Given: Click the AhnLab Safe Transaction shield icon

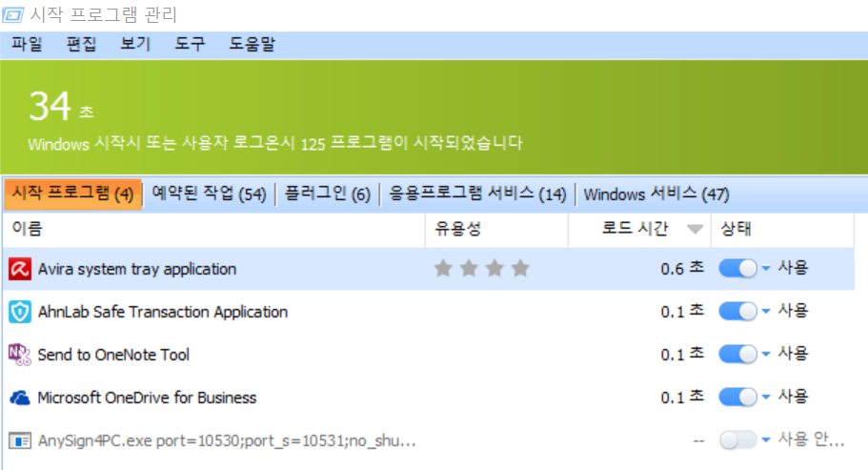Looking at the screenshot, I should tap(19, 313).
